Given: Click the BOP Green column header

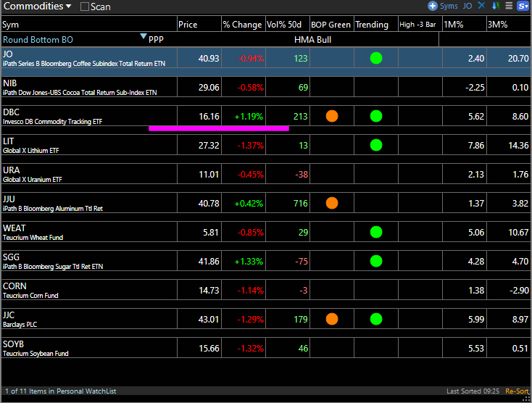Looking at the screenshot, I should click(331, 25).
